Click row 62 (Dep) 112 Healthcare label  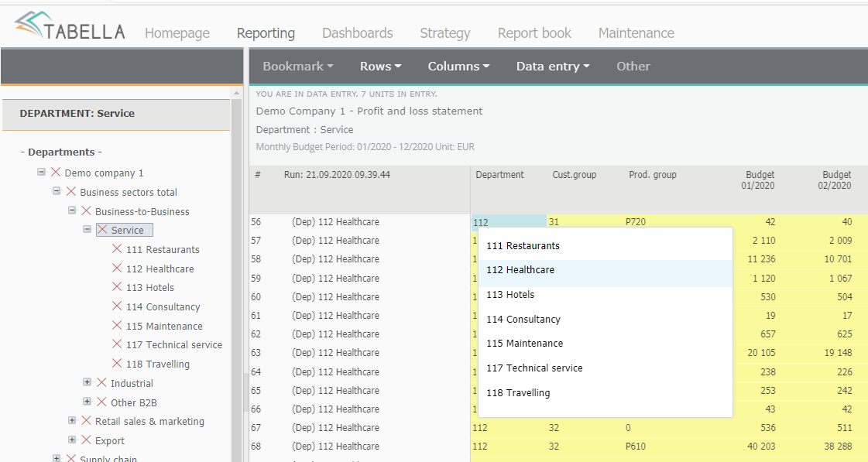(x=335, y=334)
